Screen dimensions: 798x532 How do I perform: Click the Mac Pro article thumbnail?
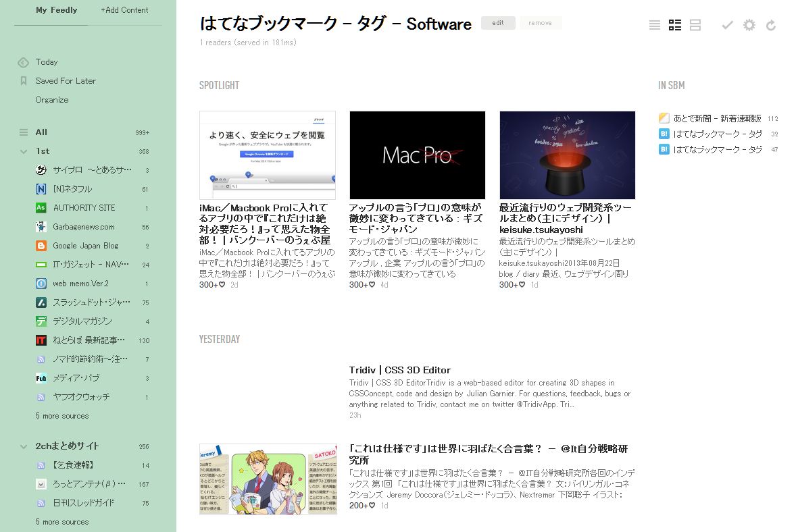418,155
